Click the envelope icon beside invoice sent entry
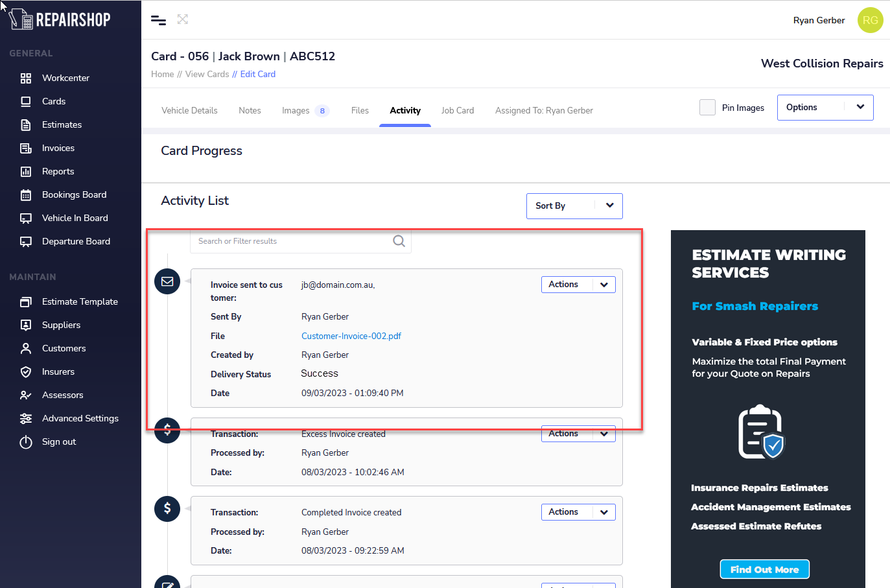890x588 pixels. [x=167, y=281]
